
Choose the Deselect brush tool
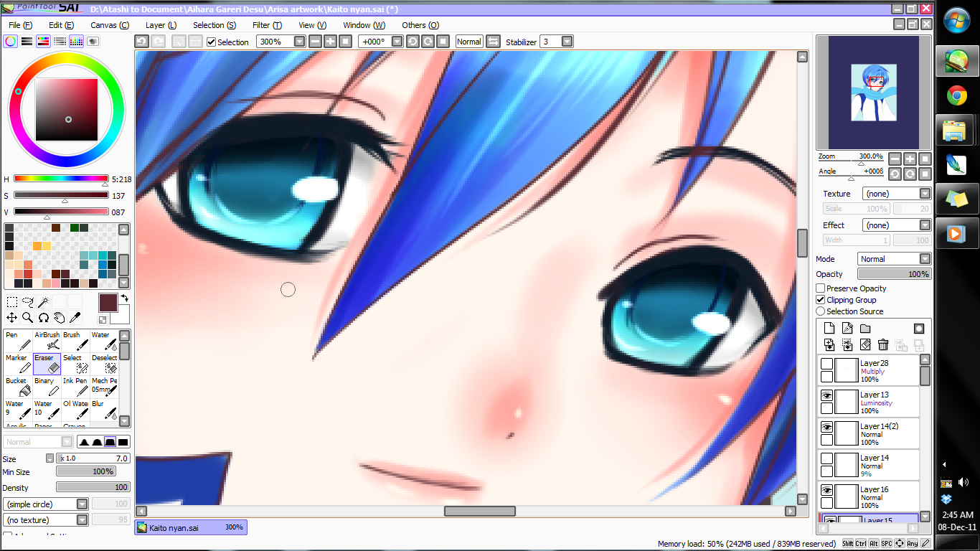click(104, 364)
